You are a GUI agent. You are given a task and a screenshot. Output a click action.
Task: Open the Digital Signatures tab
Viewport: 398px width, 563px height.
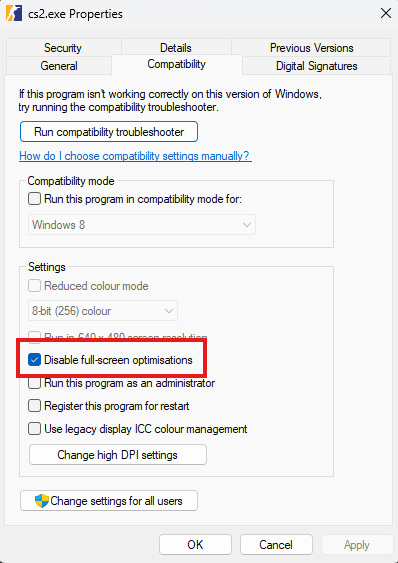point(316,66)
